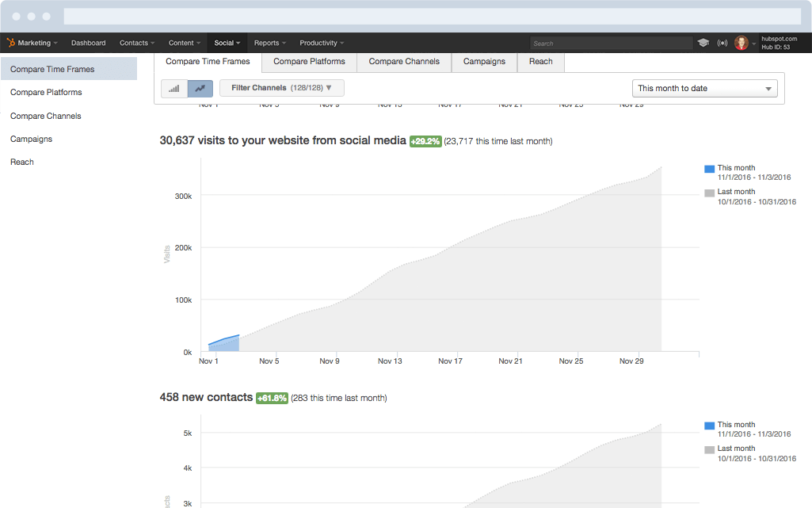The width and height of the screenshot is (812, 508).
Task: Expand the avatar account menu chevron
Action: (753, 43)
